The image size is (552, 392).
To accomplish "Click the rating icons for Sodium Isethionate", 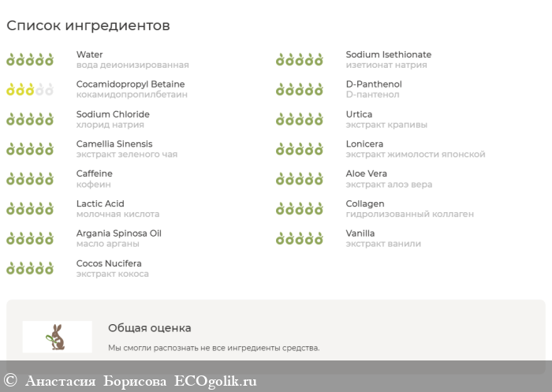I will (300, 59).
